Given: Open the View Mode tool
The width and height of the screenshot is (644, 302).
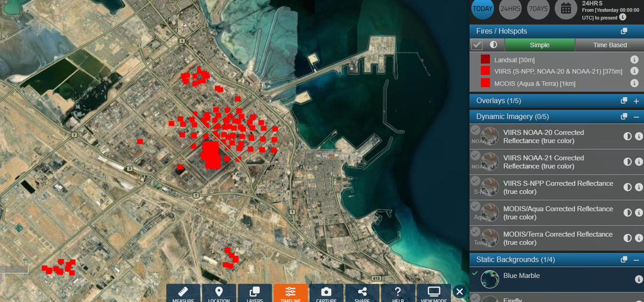Looking at the screenshot, I should point(433,293).
